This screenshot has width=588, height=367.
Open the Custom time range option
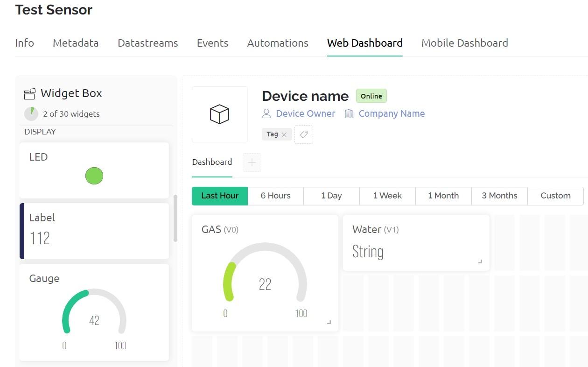point(555,196)
